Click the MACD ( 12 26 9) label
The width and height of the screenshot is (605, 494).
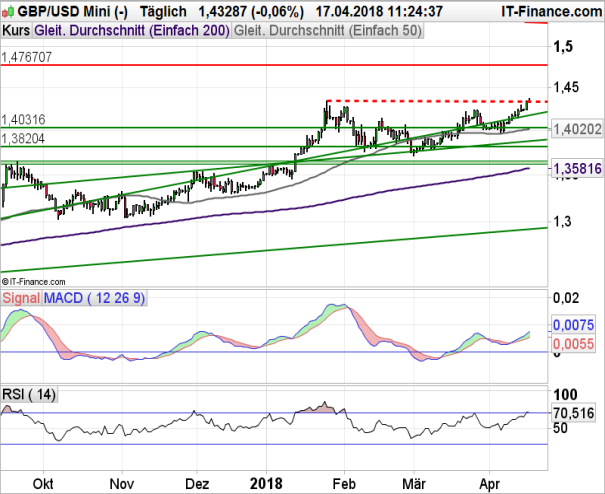(x=95, y=298)
